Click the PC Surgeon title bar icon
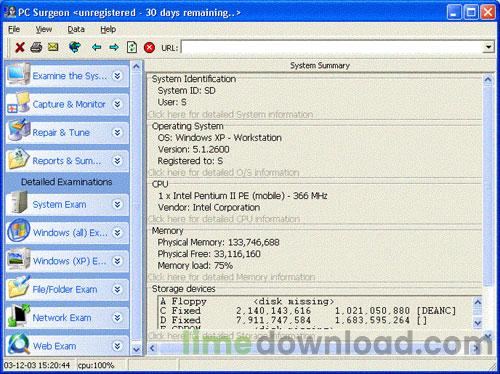 coord(10,12)
